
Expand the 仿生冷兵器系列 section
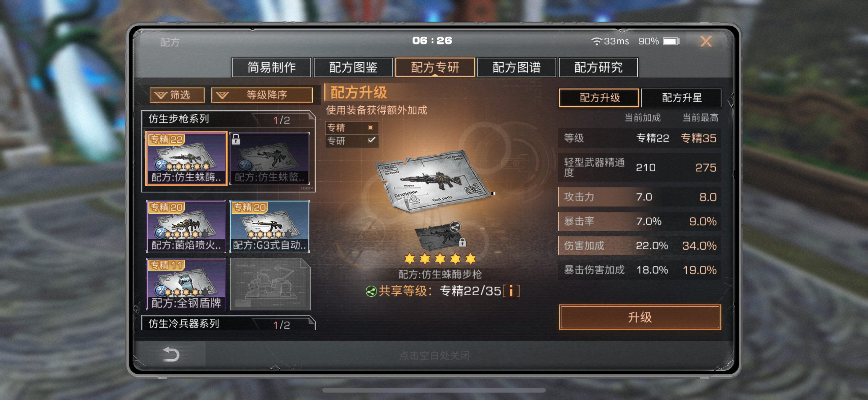pyautogui.click(x=228, y=324)
